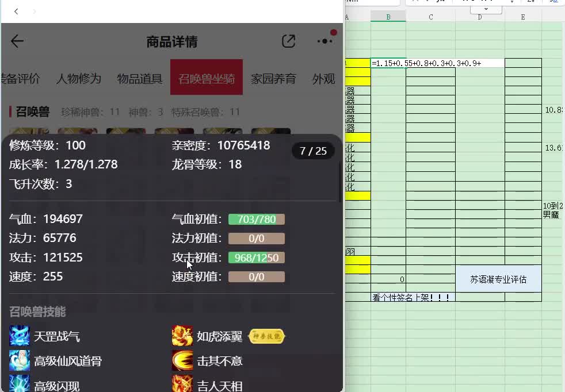Click the spreadsheet cell containing 0

coord(388,279)
